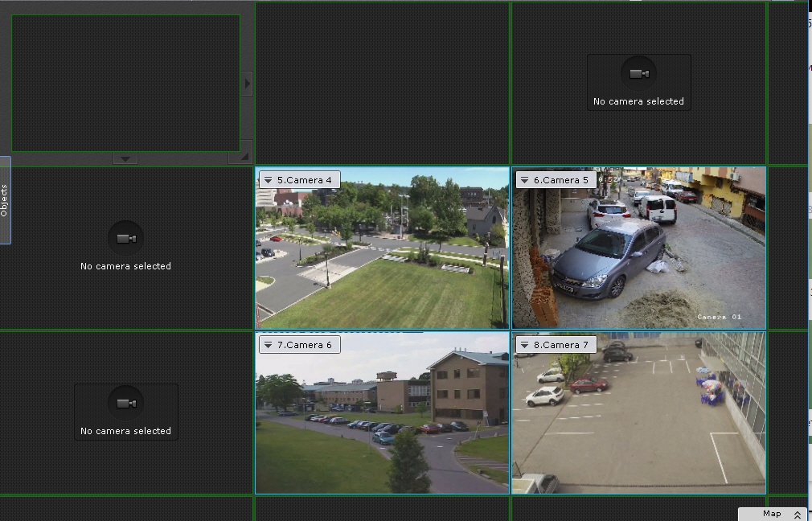
Task: Select the Camera 6 campus building feed
Action: [382, 422]
